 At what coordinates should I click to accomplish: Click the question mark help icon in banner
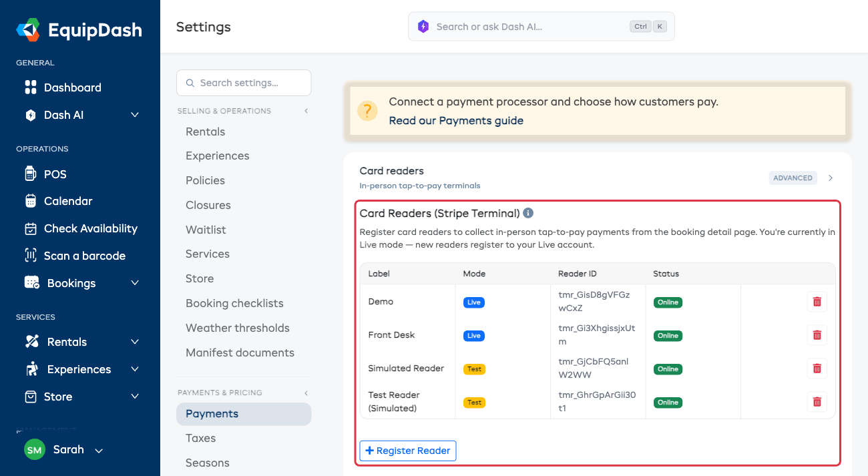[367, 111]
